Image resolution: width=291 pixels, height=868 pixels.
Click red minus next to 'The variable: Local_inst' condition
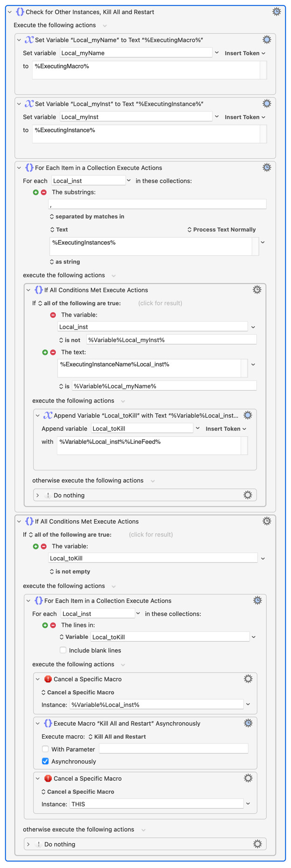point(53,315)
